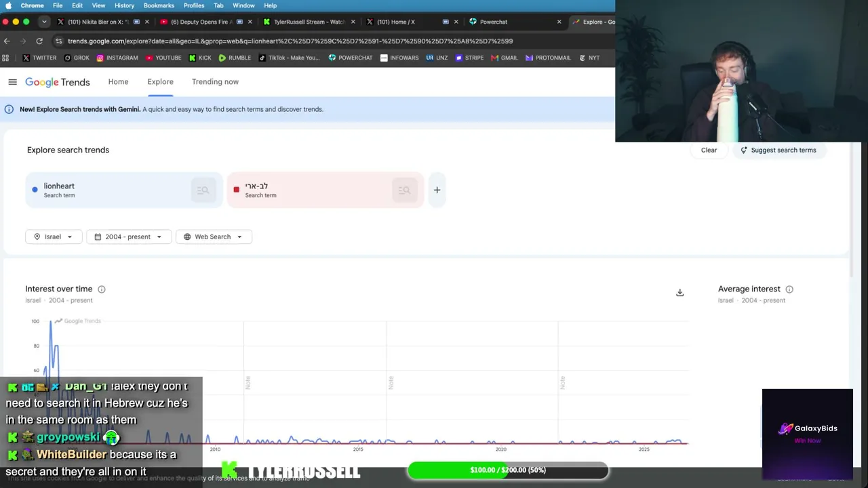
Task: Download the Interest over time chart data
Action: 679,293
